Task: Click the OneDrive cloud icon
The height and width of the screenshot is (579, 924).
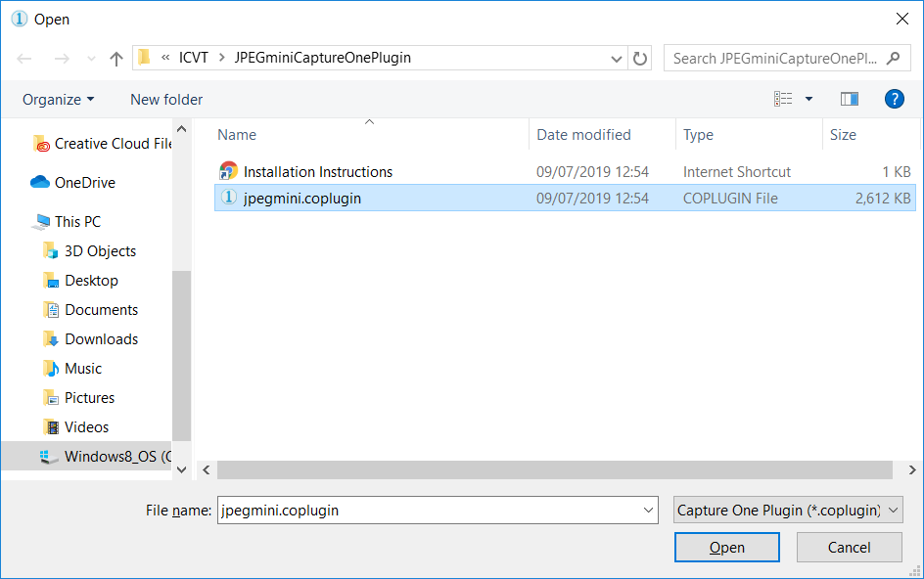Action: tap(39, 182)
